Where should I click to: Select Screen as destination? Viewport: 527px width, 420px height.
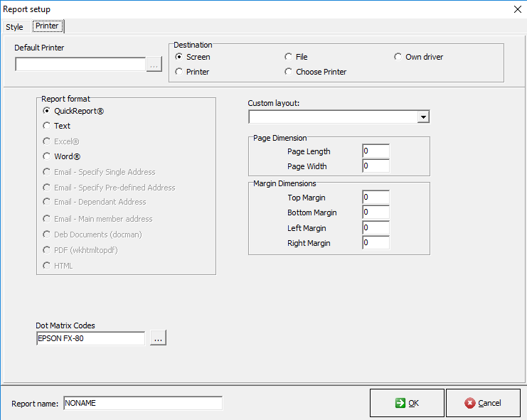pyautogui.click(x=179, y=57)
